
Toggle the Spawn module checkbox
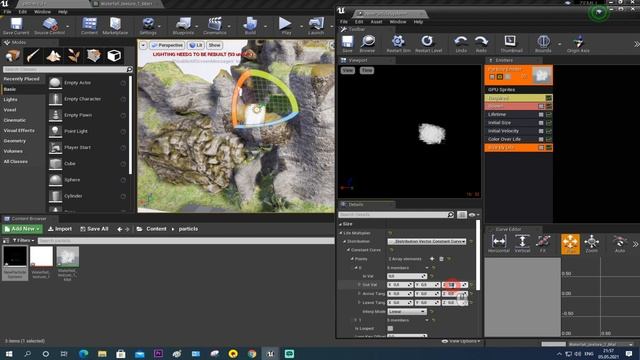(x=541, y=107)
